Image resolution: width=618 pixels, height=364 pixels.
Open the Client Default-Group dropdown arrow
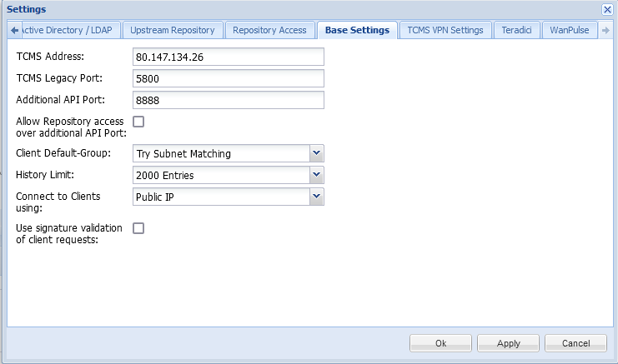point(316,153)
